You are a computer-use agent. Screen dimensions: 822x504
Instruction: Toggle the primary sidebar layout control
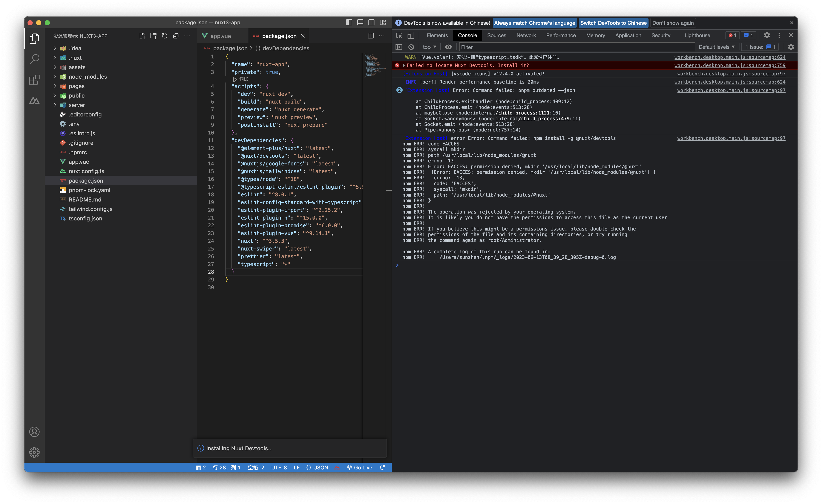click(x=349, y=22)
